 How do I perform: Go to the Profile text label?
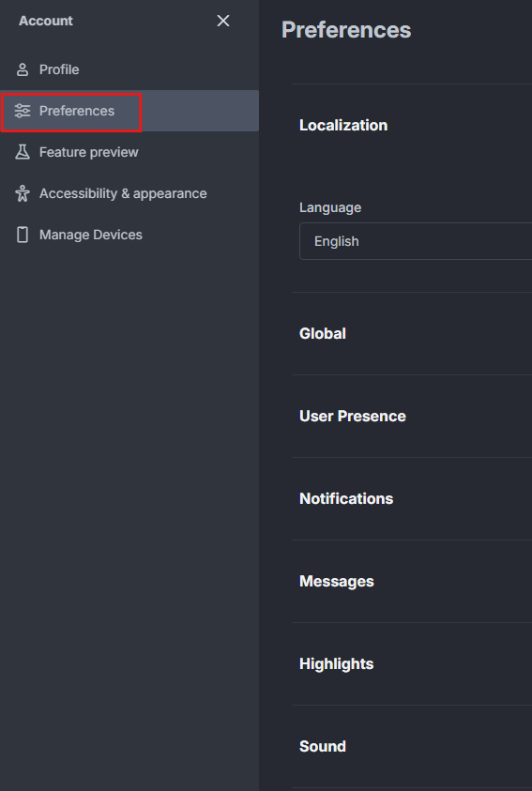click(59, 69)
